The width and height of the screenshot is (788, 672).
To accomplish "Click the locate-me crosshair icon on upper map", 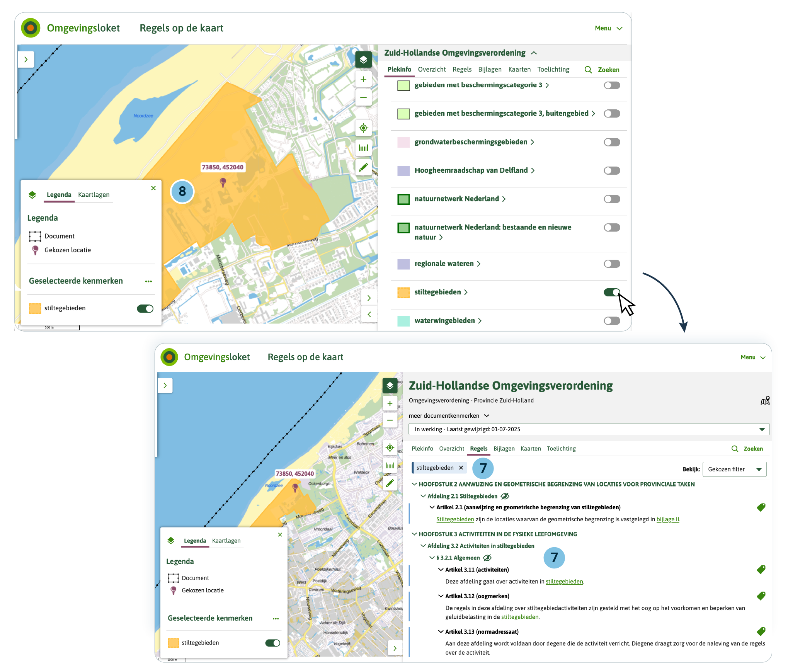I will tap(363, 128).
